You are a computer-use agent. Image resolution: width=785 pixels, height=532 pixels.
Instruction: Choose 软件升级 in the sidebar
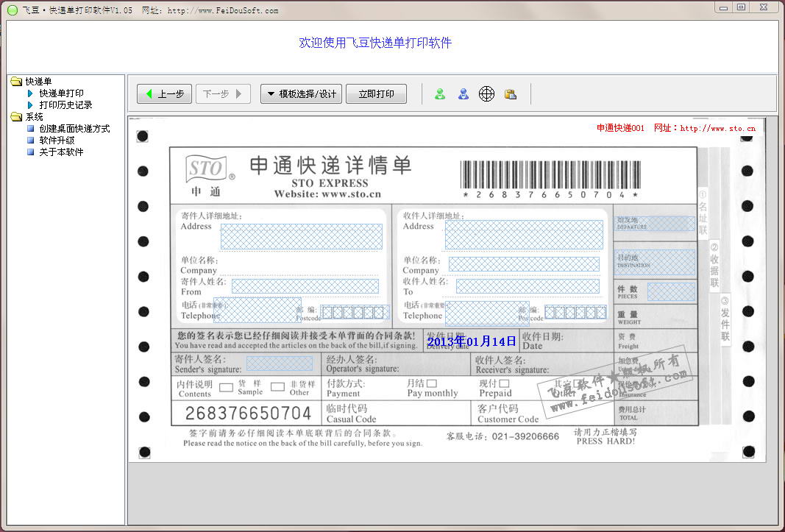point(57,141)
